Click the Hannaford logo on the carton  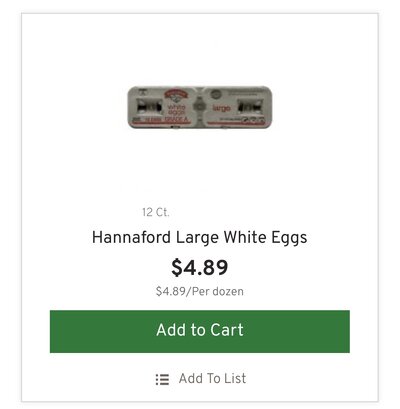click(x=176, y=95)
